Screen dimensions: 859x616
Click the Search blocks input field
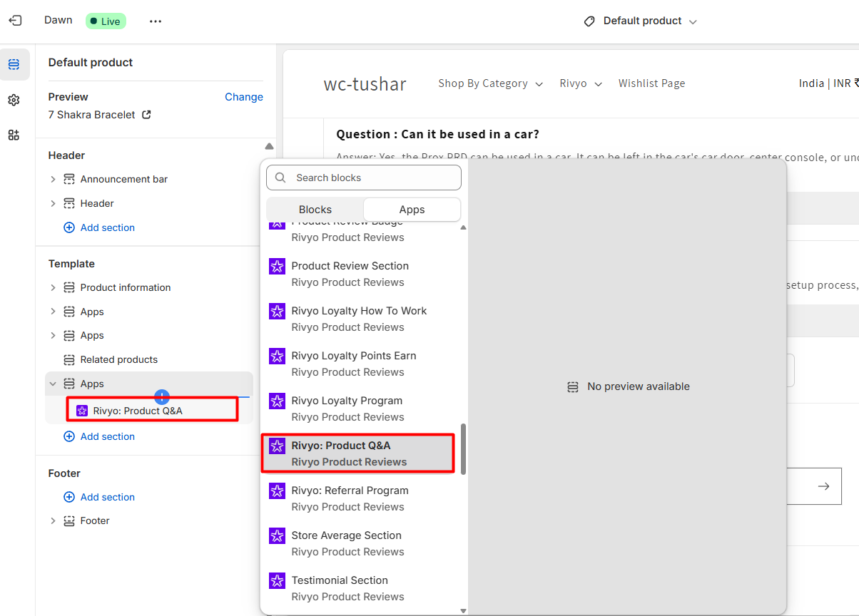pos(364,178)
